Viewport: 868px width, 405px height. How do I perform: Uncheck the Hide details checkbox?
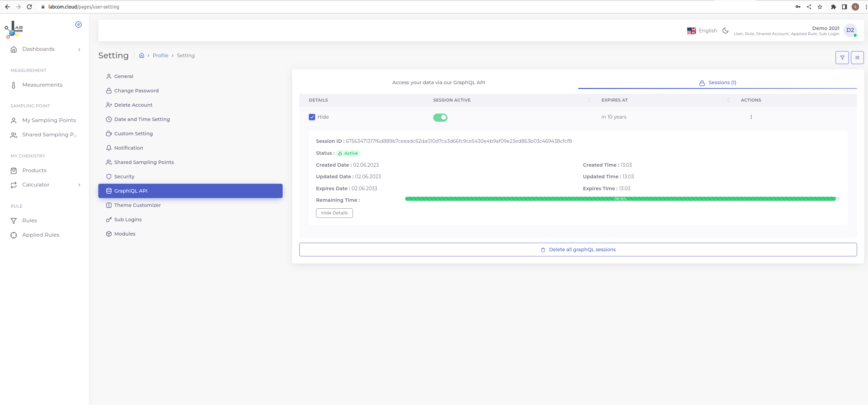pyautogui.click(x=312, y=117)
